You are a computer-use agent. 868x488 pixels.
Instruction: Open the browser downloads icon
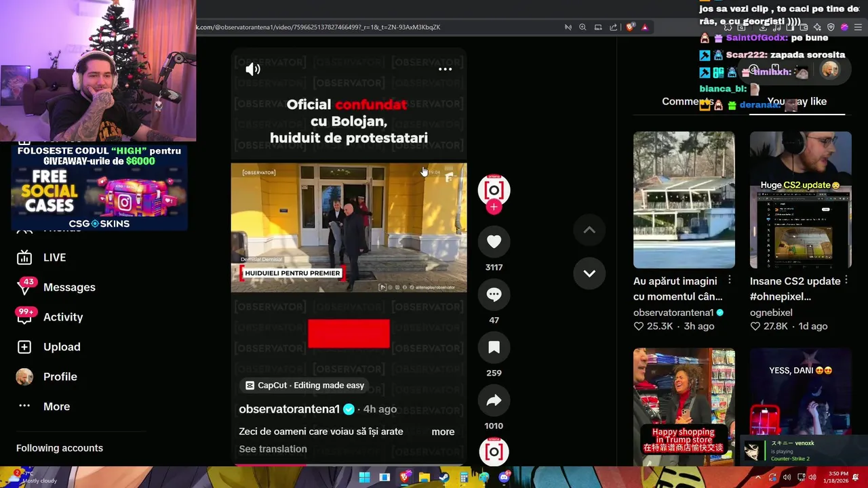763,27
